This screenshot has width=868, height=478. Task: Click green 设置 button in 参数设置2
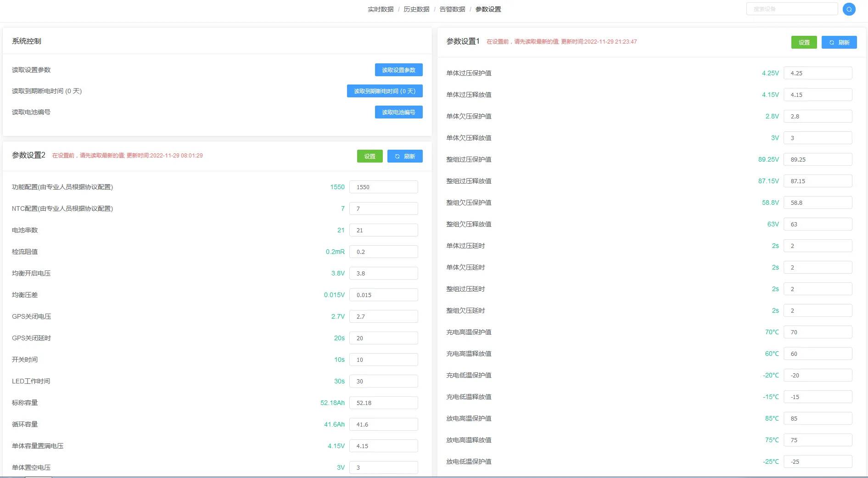click(370, 156)
